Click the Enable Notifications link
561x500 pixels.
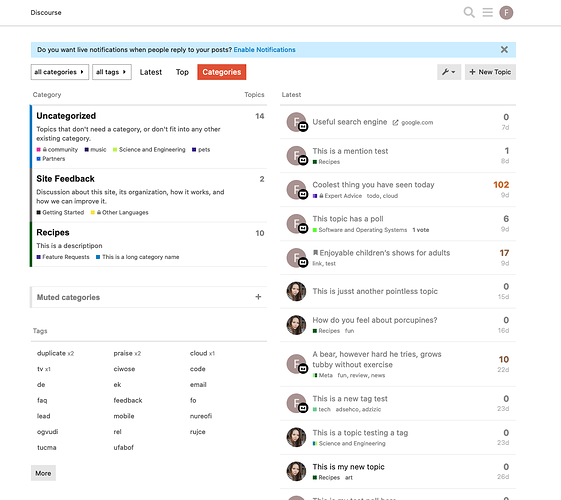[x=264, y=50]
